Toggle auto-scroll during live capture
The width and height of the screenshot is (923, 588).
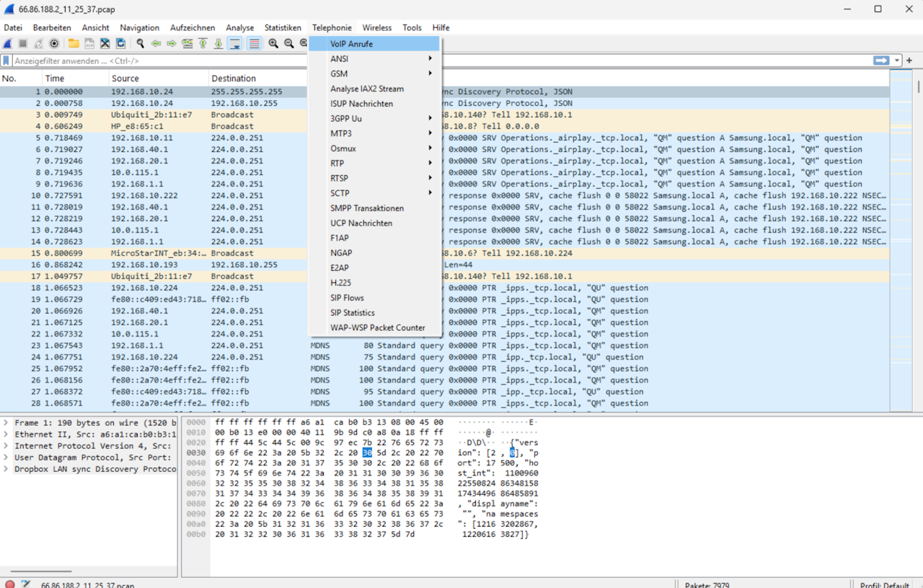pyautogui.click(x=234, y=43)
